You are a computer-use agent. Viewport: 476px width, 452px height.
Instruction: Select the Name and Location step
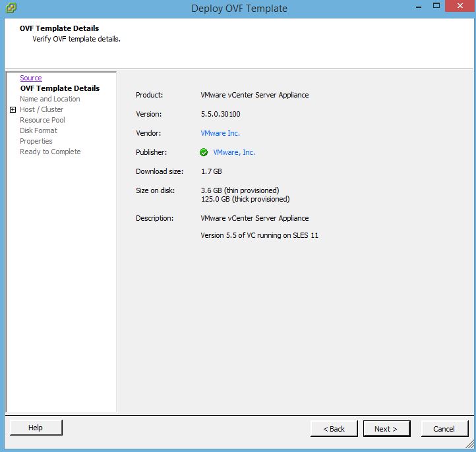click(x=50, y=99)
